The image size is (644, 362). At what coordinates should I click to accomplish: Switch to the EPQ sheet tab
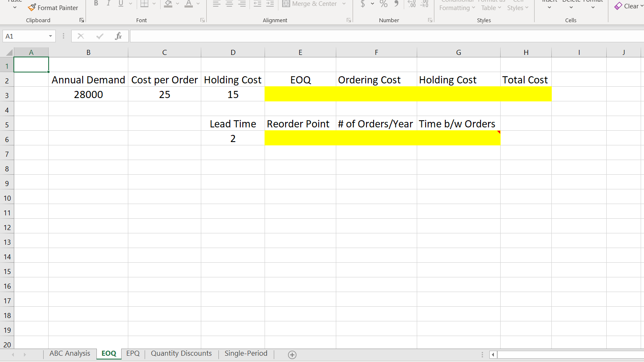point(133,353)
